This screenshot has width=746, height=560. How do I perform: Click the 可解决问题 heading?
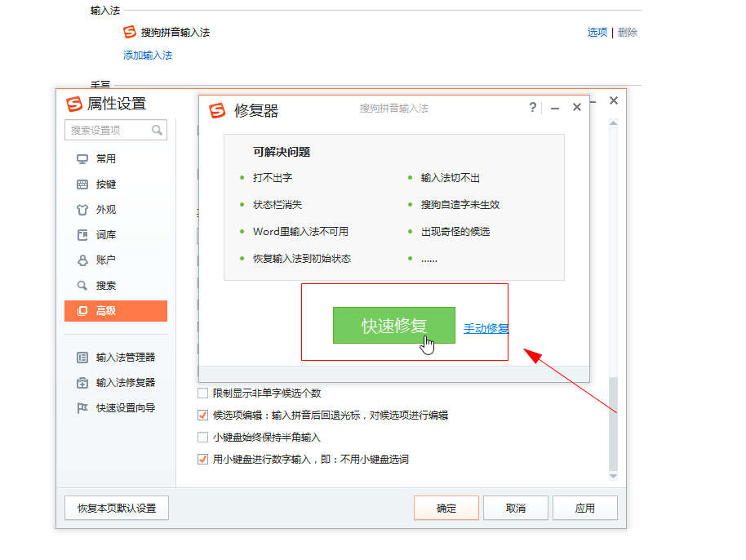(x=282, y=152)
